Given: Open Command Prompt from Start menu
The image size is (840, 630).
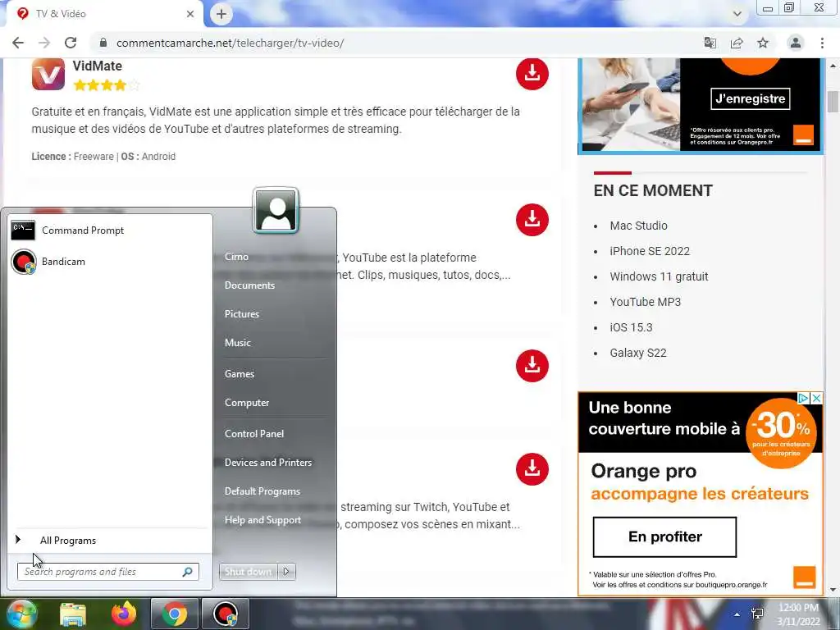Looking at the screenshot, I should [110, 231].
